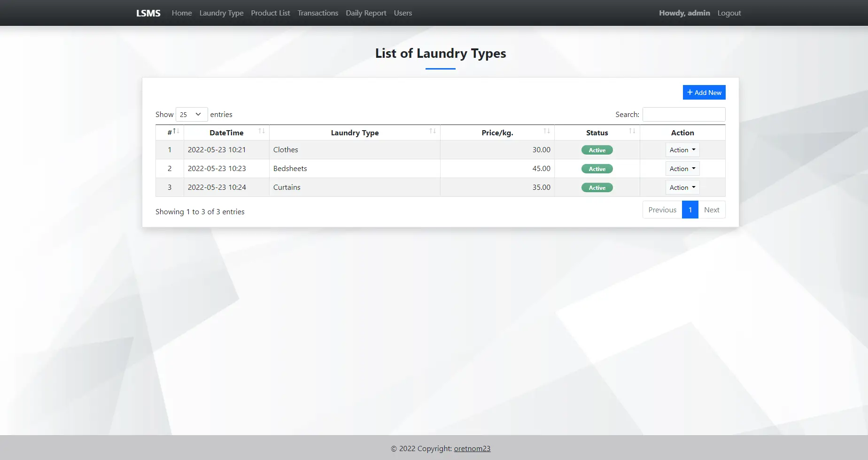868x460 pixels.
Task: Click the Active badge in Clothes row
Action: 597,150
